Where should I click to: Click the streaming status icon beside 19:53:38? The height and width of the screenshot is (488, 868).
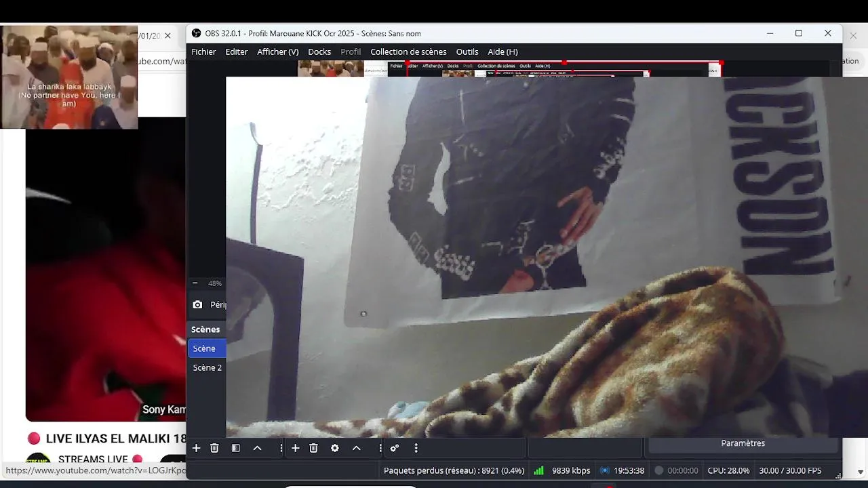tap(605, 470)
